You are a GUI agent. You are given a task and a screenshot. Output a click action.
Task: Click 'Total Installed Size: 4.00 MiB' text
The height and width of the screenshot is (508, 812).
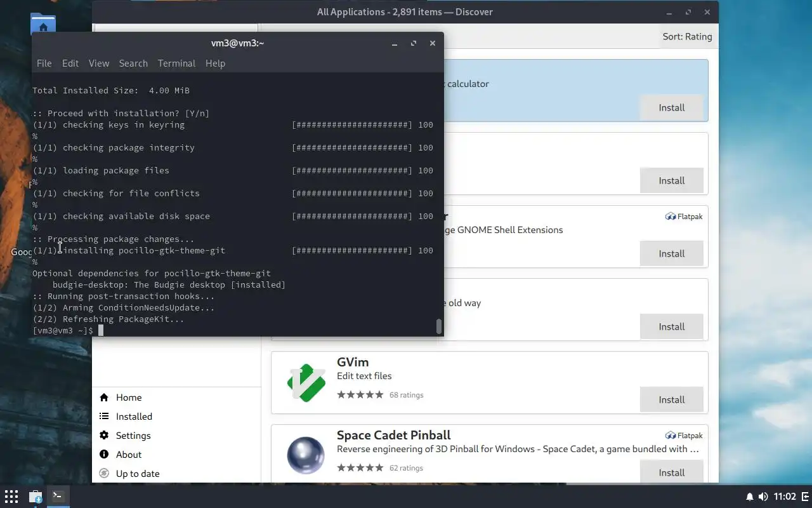tap(111, 91)
